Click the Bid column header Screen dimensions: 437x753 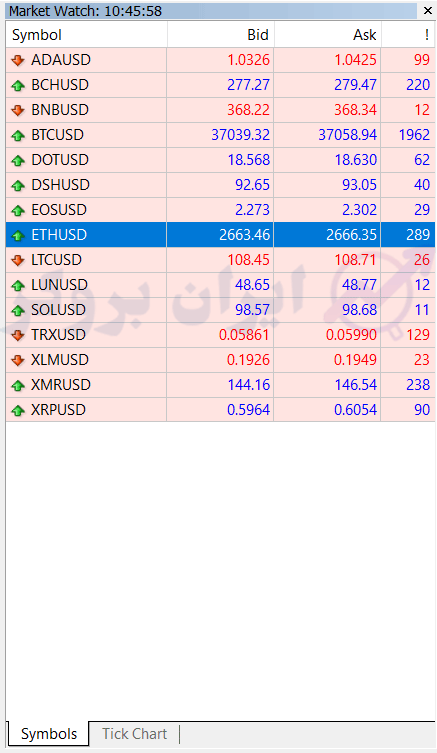(220, 35)
